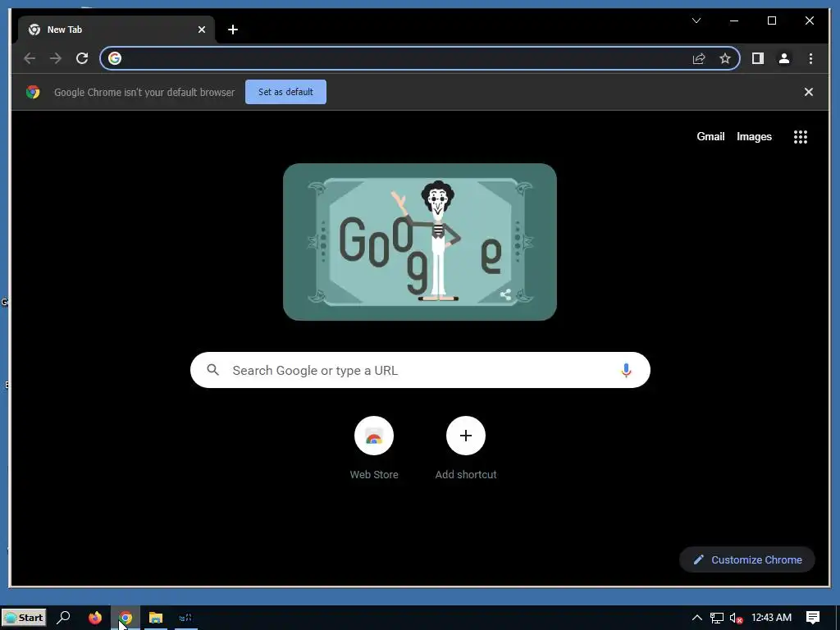Open the Windows Start menu
Image resolution: width=840 pixels, height=630 pixels.
coord(24,618)
